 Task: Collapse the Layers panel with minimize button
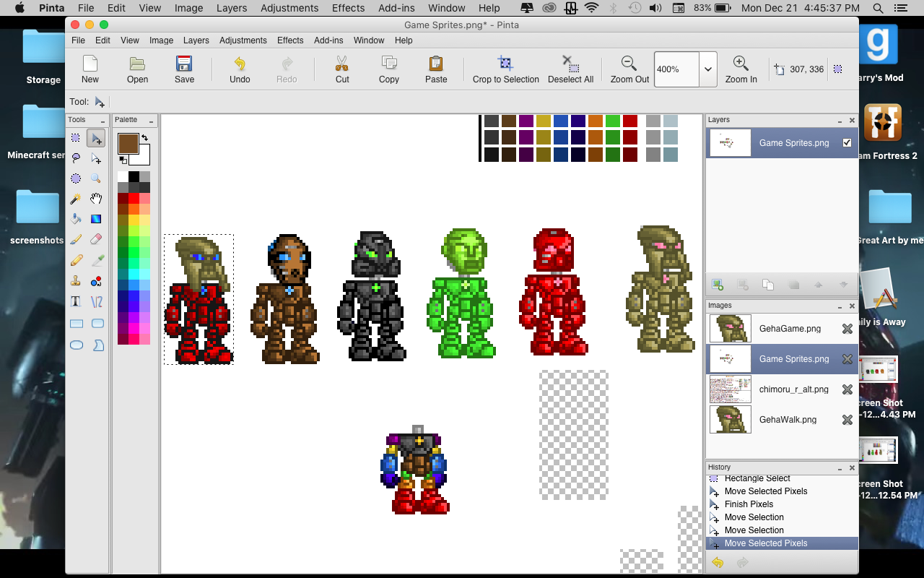[x=840, y=121]
